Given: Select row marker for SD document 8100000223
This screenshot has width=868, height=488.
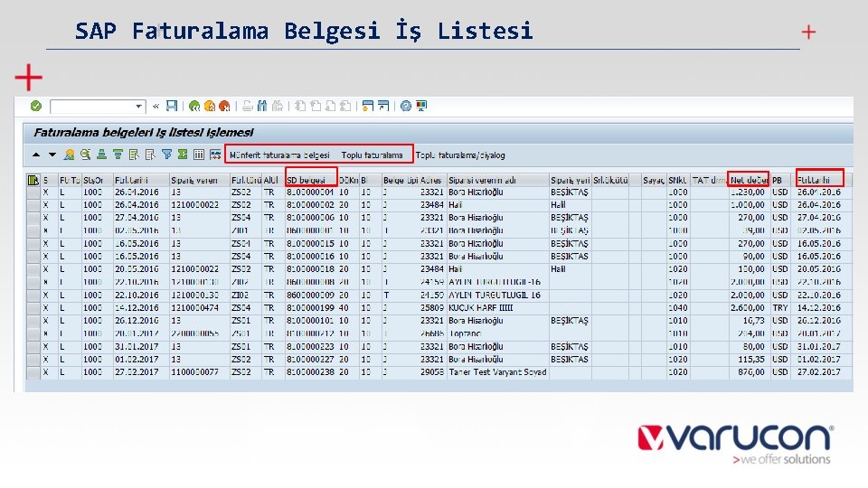Looking at the screenshot, I should tap(33, 346).
